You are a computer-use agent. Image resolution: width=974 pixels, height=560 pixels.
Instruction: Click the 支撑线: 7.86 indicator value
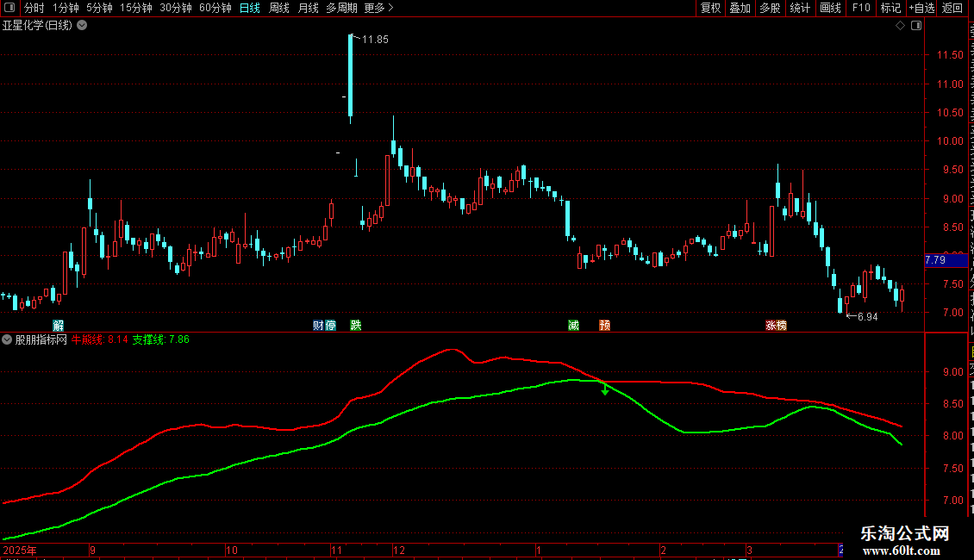tap(161, 339)
